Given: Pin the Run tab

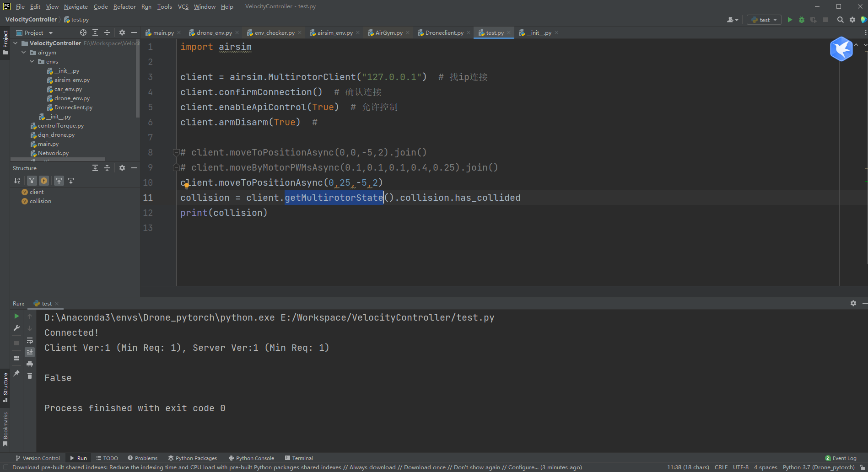Looking at the screenshot, I should click(x=16, y=373).
